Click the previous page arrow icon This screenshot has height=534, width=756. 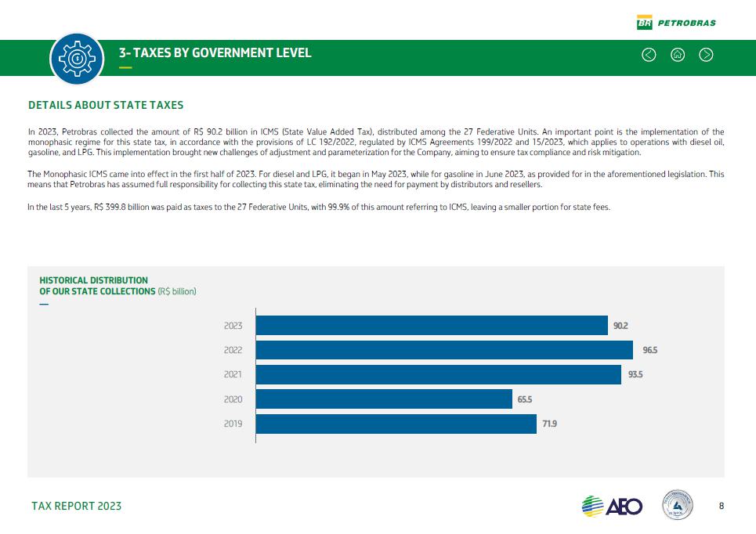[649, 55]
